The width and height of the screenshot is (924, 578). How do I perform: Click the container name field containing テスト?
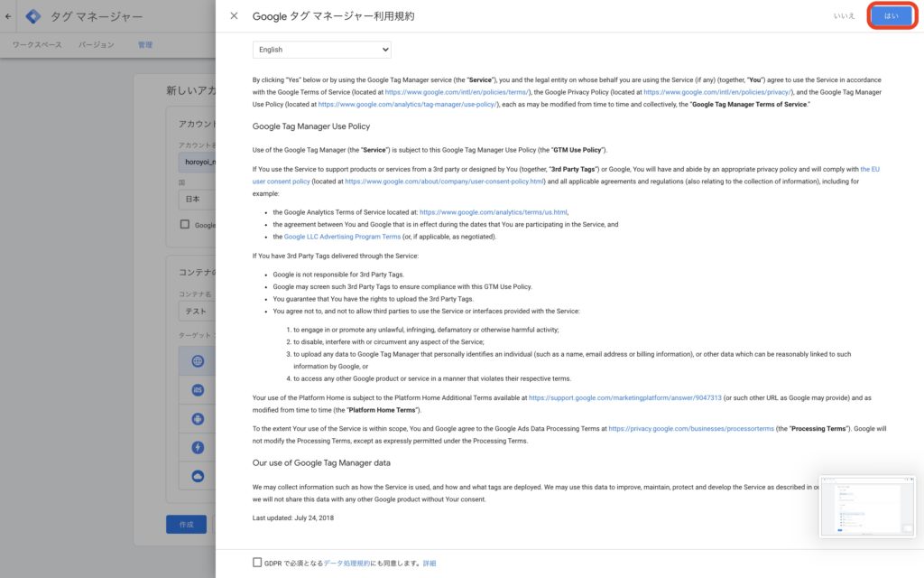click(x=197, y=312)
